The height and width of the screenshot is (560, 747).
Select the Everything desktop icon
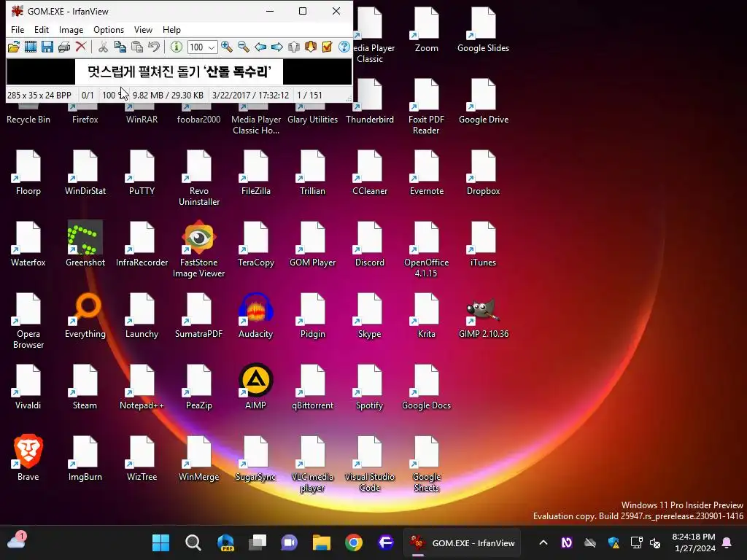(x=85, y=315)
